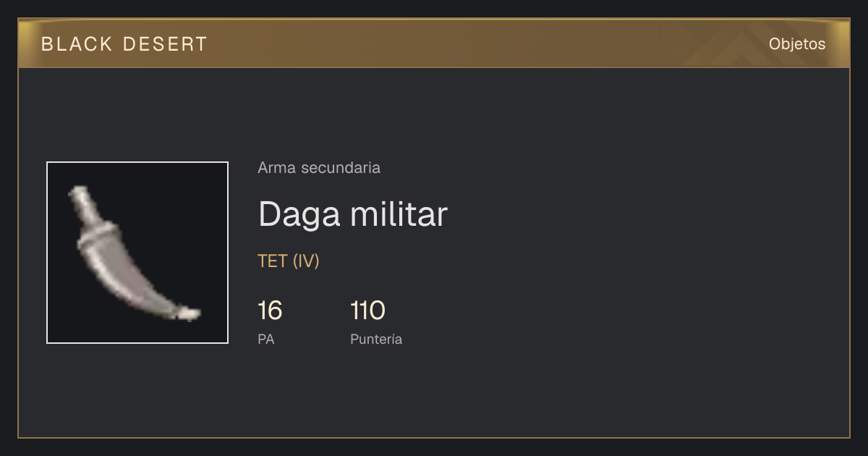This screenshot has width=868, height=456.
Task: Select the TET (IV) enhancement level text
Action: [289, 261]
